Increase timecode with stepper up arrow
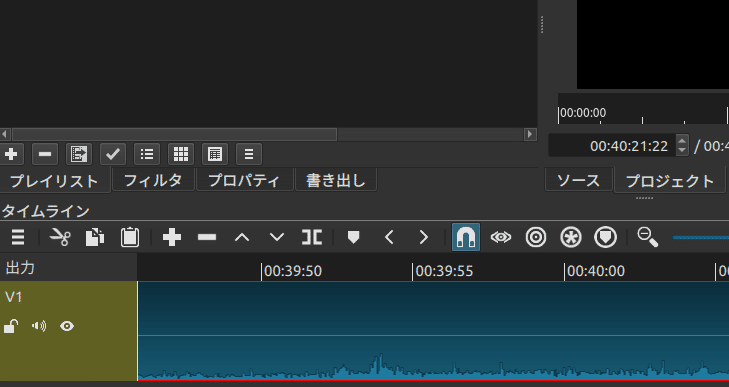Viewport: 729px width, 387px height. coord(682,140)
